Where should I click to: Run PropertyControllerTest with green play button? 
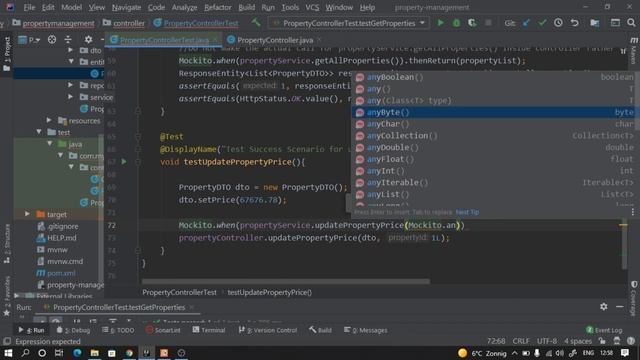440,23
